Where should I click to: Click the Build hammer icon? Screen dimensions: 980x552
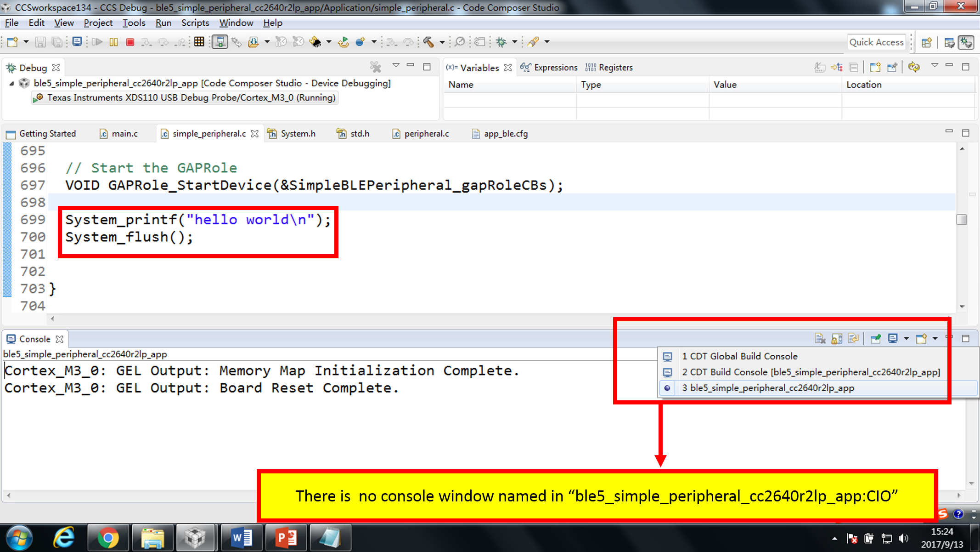coord(428,42)
